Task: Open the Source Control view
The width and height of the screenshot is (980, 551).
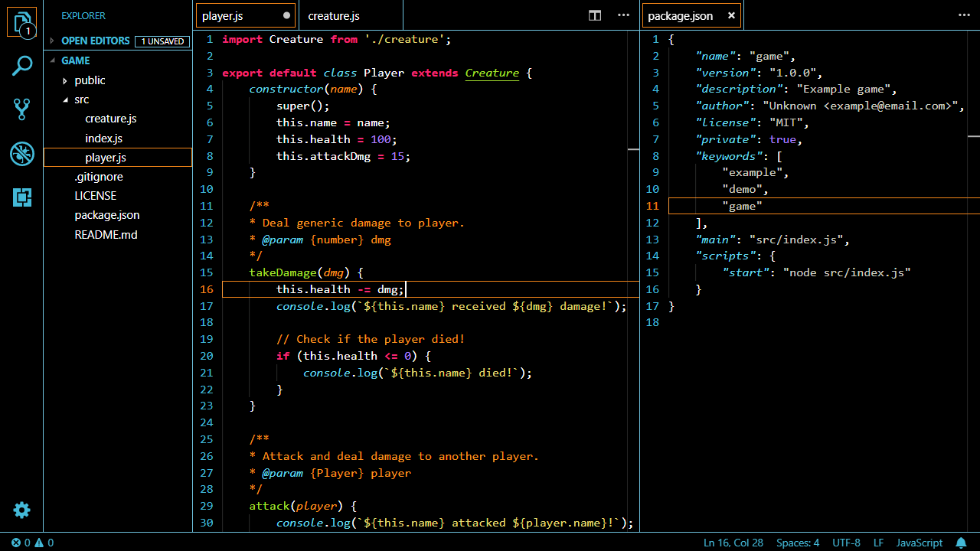Action: click(21, 109)
